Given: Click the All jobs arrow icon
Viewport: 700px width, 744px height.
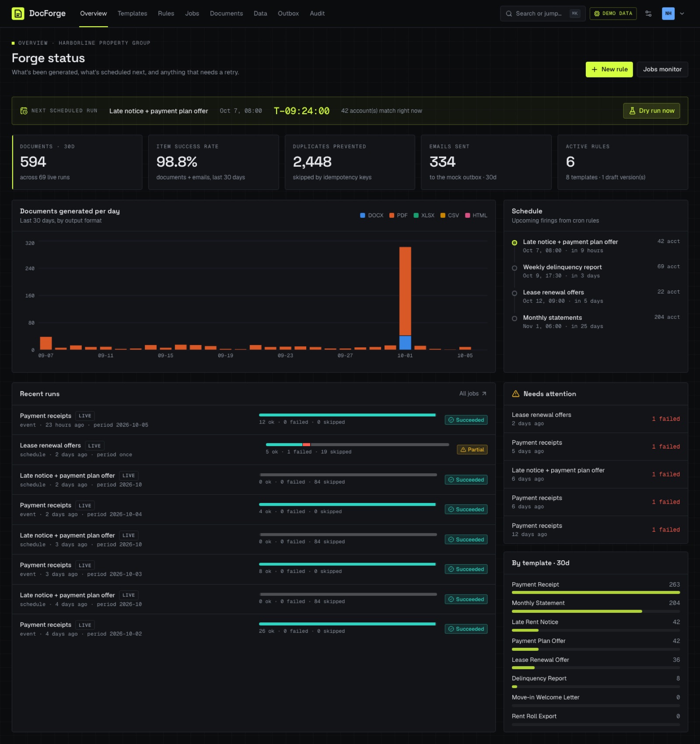Looking at the screenshot, I should (484, 394).
